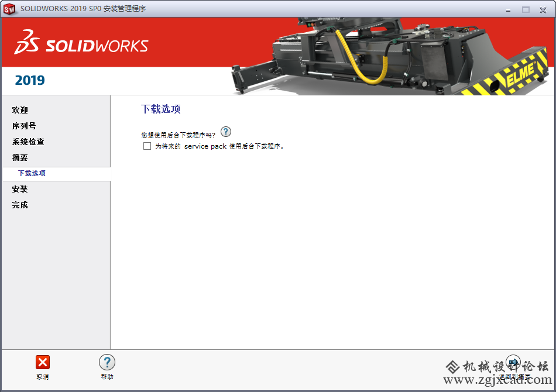Screen dimensions: 556x392
Task: Click the SOLIDWORKS logo in the banner
Action: click(81, 42)
